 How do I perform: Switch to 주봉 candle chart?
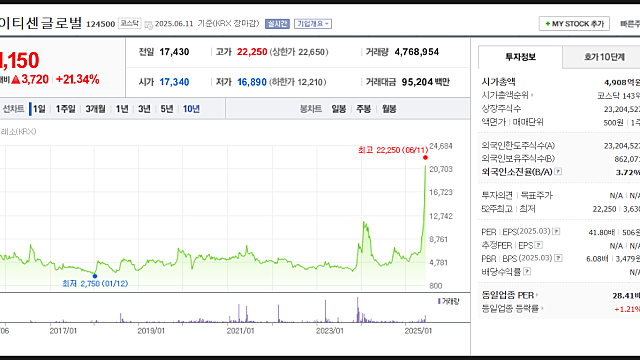(364, 109)
